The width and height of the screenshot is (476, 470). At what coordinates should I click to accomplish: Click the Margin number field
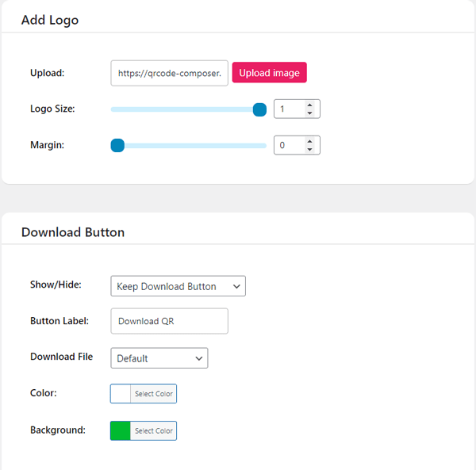pos(287,145)
